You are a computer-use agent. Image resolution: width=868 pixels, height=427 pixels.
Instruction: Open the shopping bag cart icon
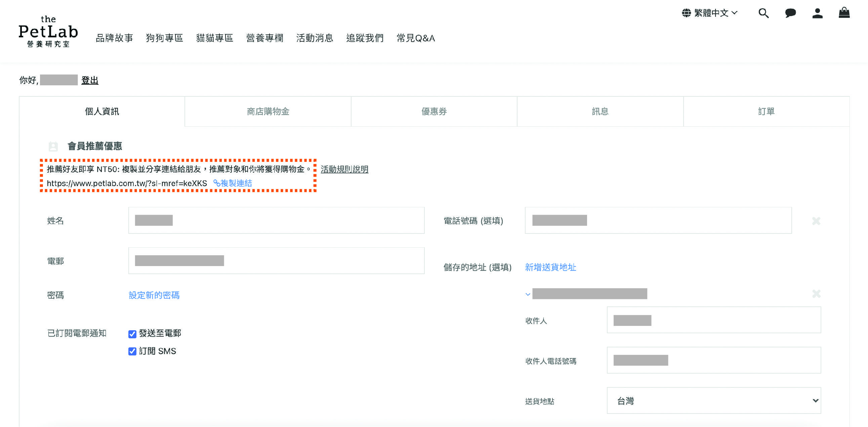(844, 13)
